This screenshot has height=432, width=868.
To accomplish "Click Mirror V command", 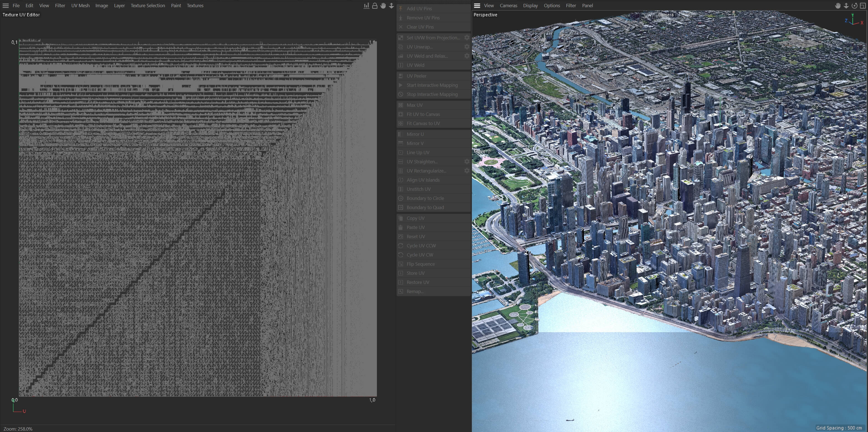I will click(434, 143).
